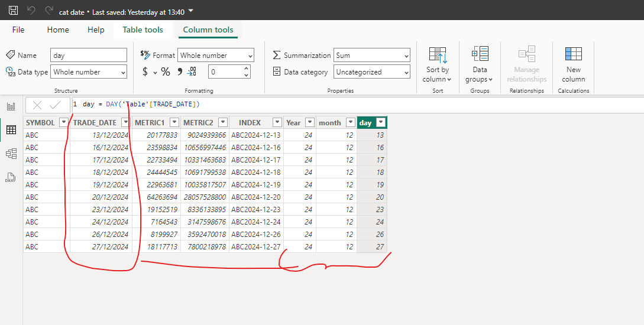Switch to the Table tools tab
The height and width of the screenshot is (325, 644).
pyautogui.click(x=143, y=30)
